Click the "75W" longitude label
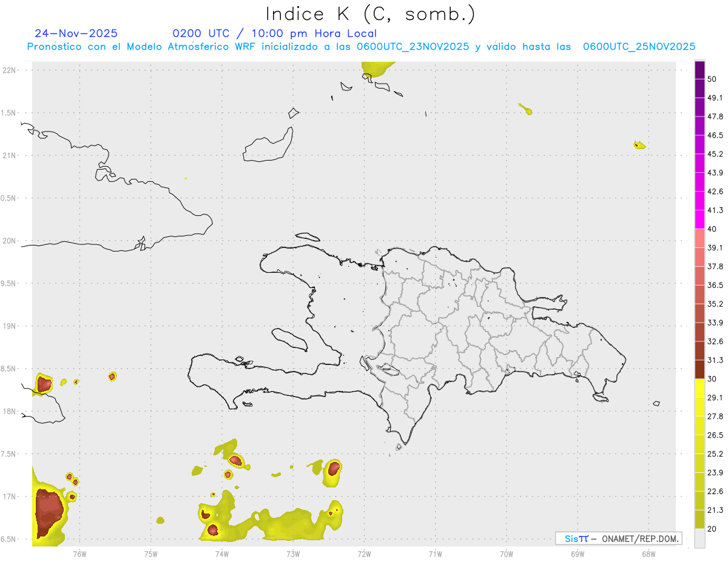 click(x=150, y=554)
